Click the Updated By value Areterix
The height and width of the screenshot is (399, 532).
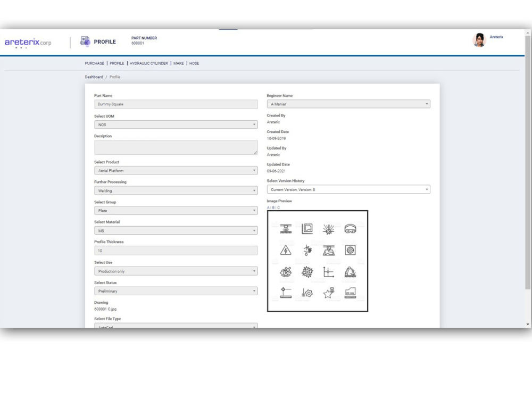click(x=273, y=155)
